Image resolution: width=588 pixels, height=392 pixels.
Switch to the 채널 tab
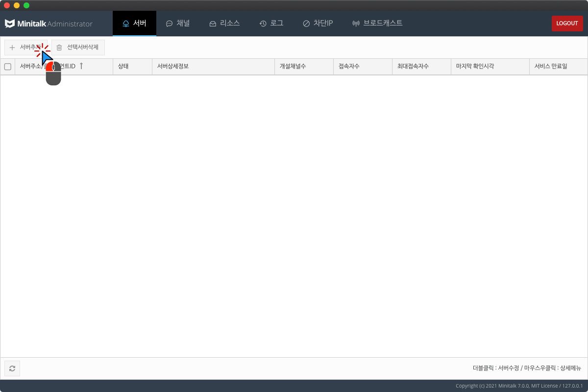pyautogui.click(x=178, y=24)
